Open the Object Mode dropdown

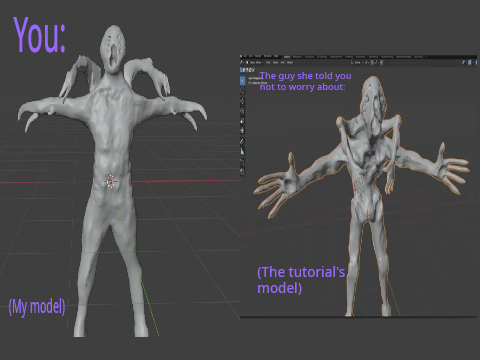pyautogui.click(x=255, y=62)
